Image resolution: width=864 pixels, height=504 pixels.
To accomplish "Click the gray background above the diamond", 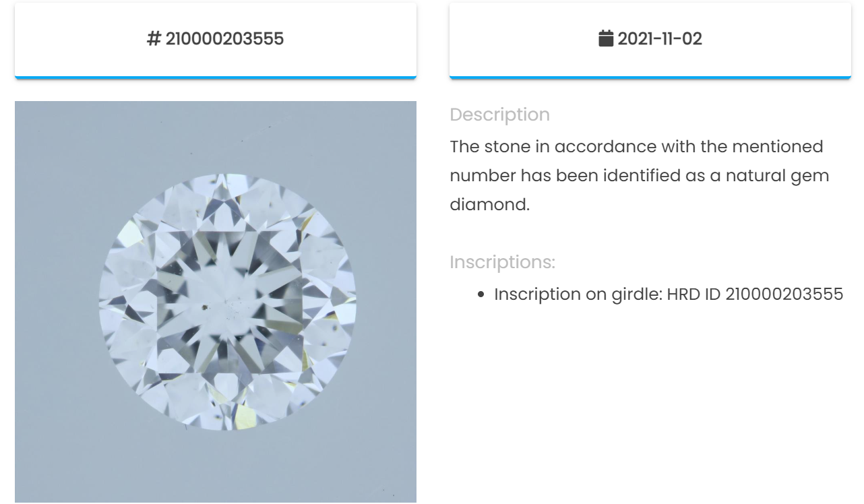I will pyautogui.click(x=216, y=135).
